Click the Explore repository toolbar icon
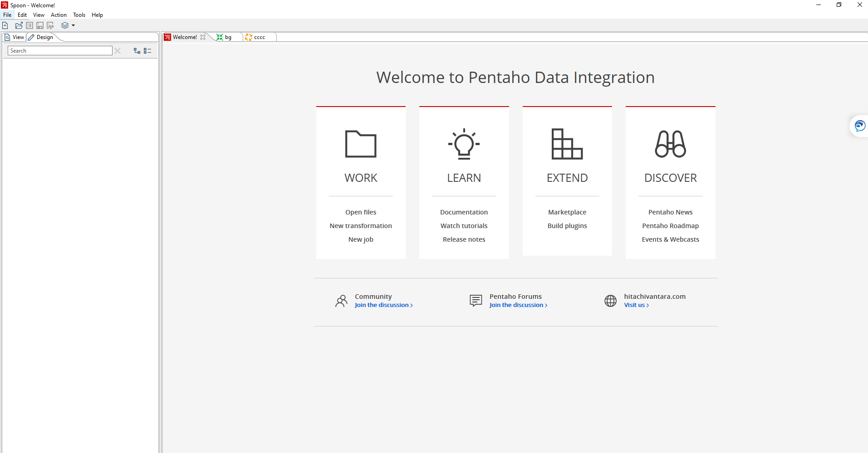 pos(29,25)
